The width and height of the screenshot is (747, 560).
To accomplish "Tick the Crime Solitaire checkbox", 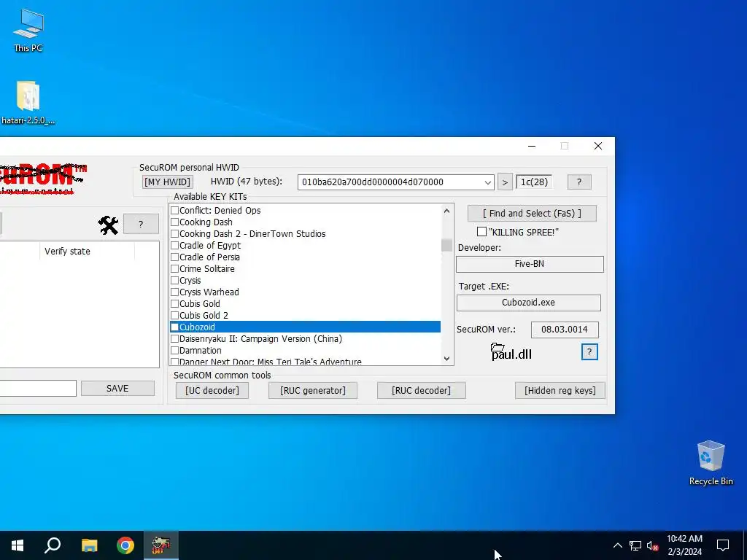I will coord(175,268).
